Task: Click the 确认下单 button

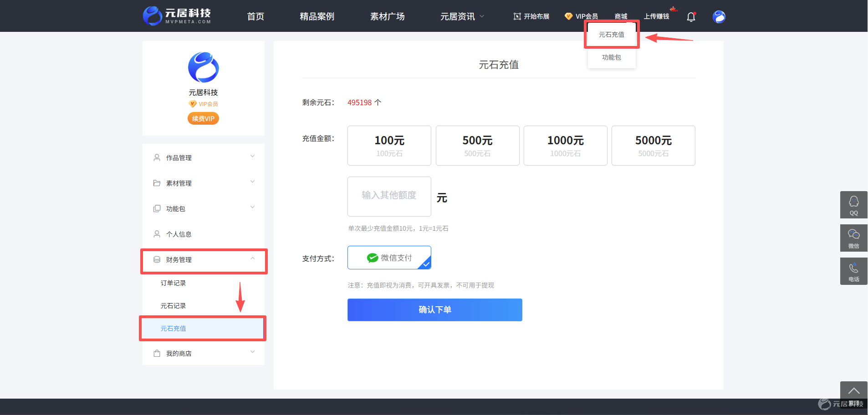Action: pyautogui.click(x=435, y=310)
